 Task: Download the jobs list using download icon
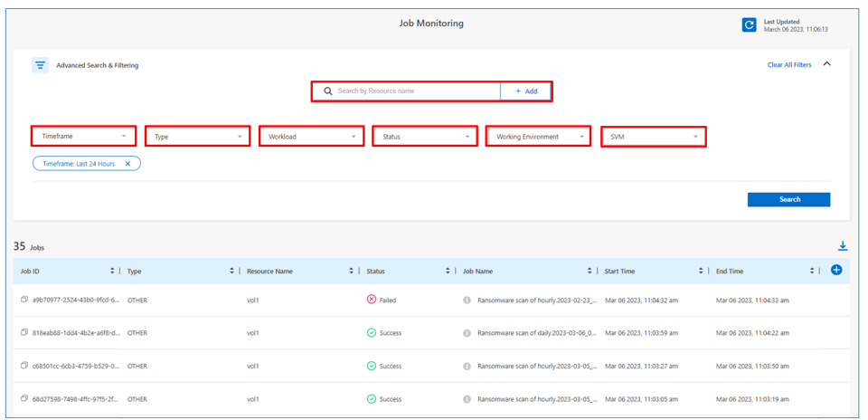[x=842, y=246]
